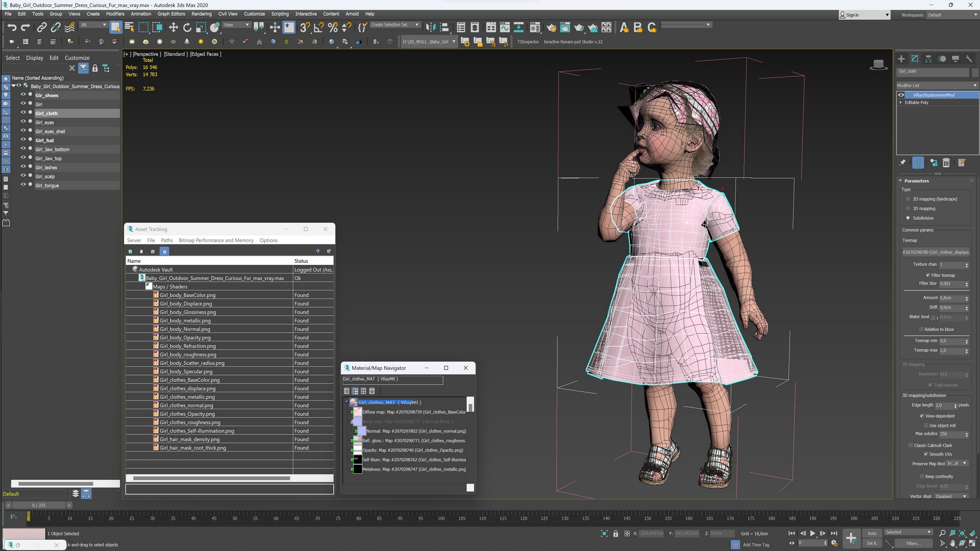This screenshot has height=551, width=980.
Task: Click the Play Animation button
Action: coord(813,533)
